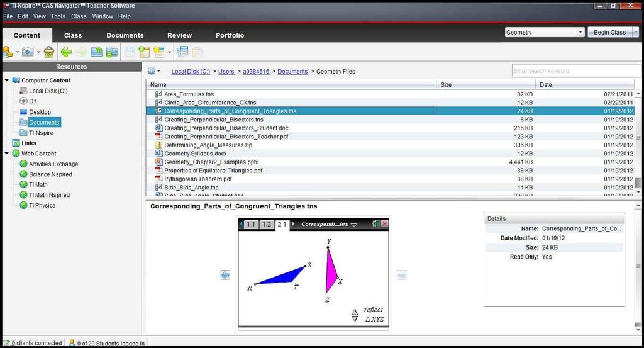Follow the Users breadcrumb link
Viewport: 644px width, 348px height.
(x=226, y=72)
